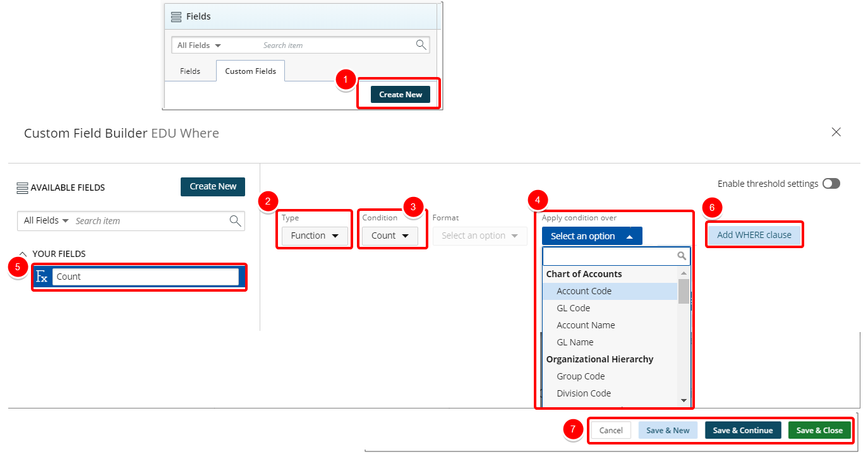Open the Condition Count dropdown

point(390,235)
